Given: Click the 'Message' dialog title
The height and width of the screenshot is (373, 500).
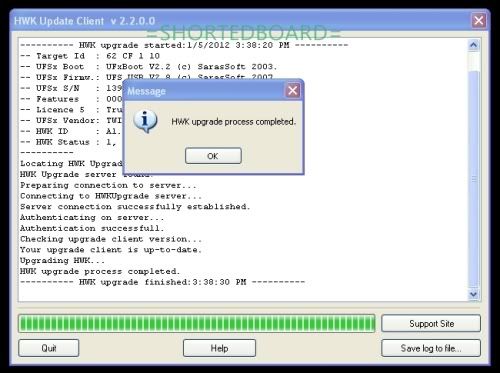Looking at the screenshot, I should (146, 91).
